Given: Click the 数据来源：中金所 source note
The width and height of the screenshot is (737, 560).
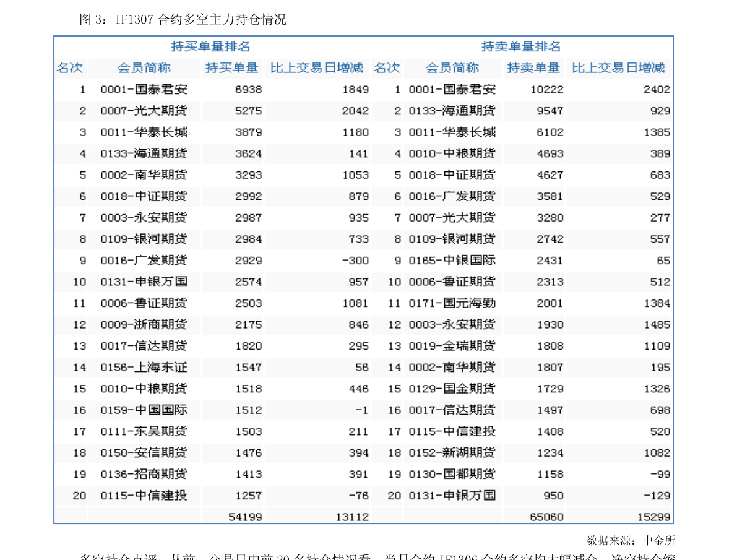Looking at the screenshot, I should (x=631, y=540).
